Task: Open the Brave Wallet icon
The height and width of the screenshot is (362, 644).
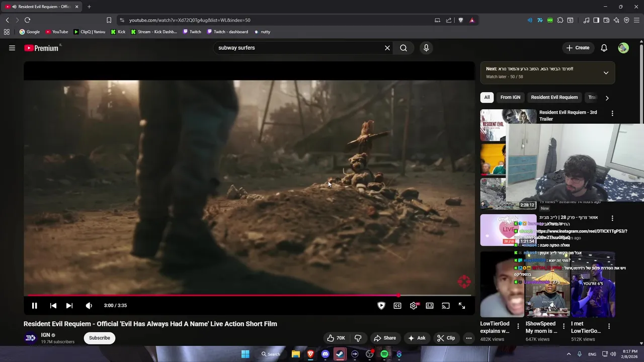Action: (606, 20)
